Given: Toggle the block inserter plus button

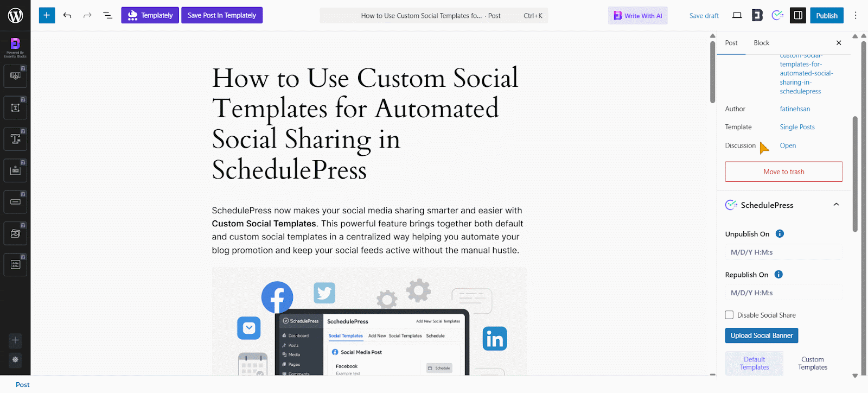Looking at the screenshot, I should tap(47, 15).
